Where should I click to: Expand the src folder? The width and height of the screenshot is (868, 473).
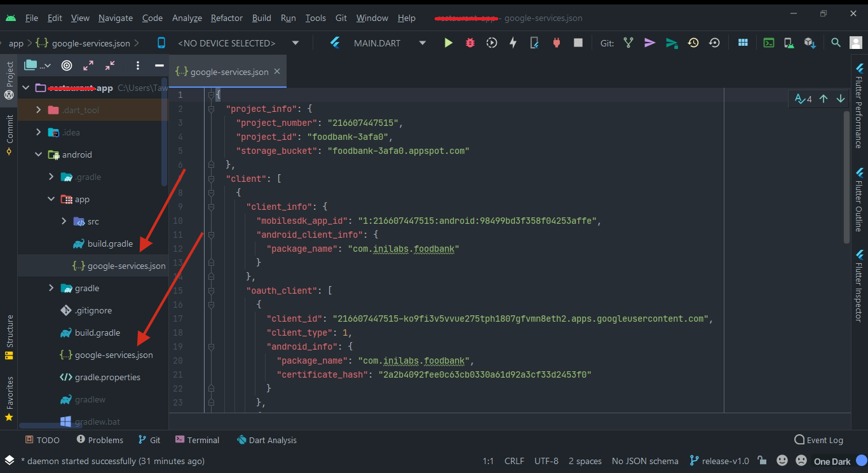point(64,221)
